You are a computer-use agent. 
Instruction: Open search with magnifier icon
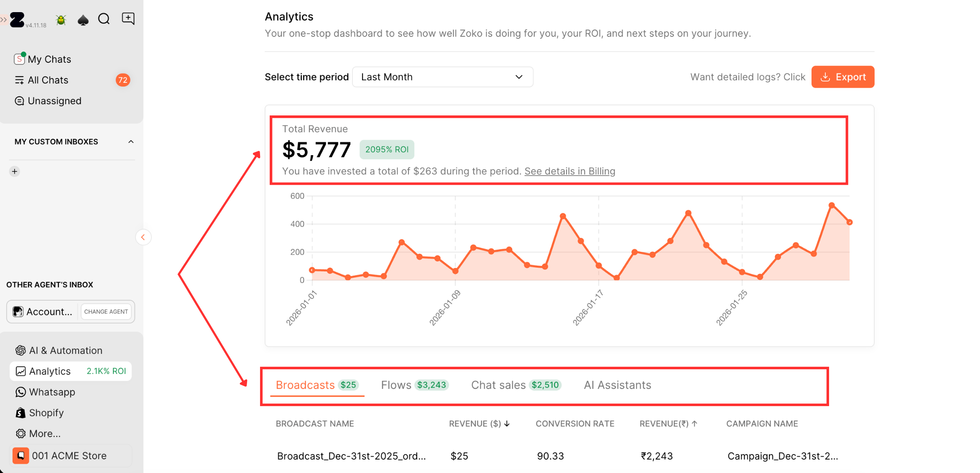coord(104,19)
